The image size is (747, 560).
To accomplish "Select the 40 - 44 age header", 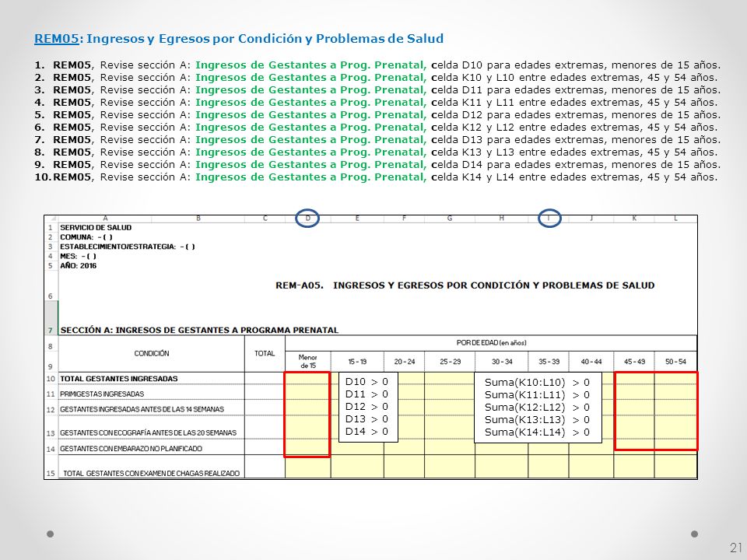I will click(591, 362).
